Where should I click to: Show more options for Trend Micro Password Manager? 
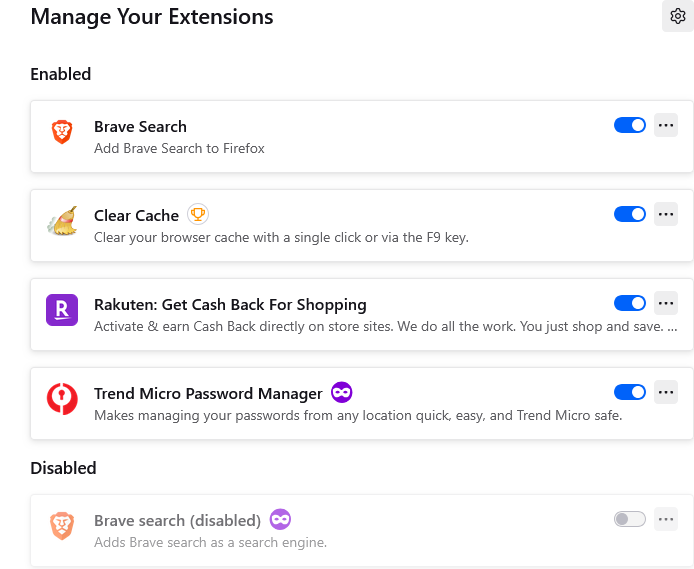[666, 392]
